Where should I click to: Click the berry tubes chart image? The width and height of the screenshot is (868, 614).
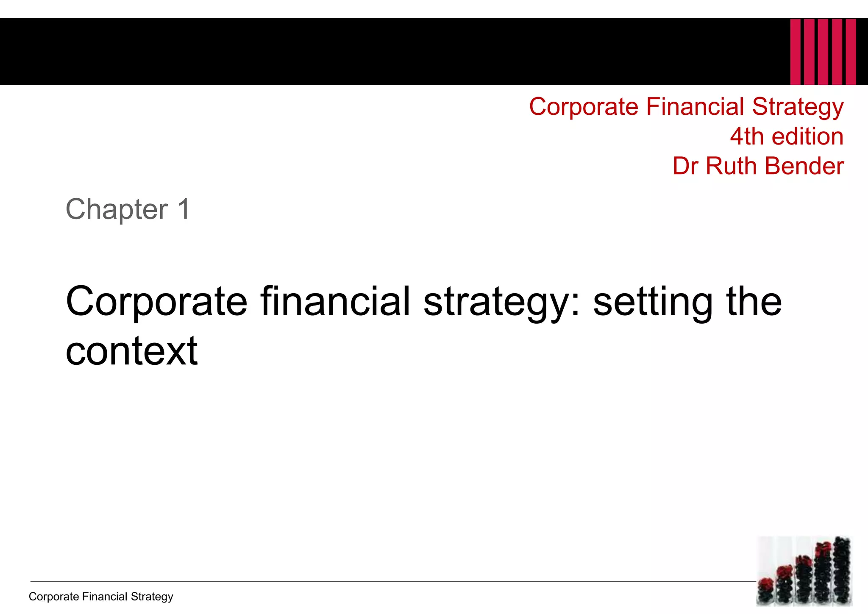804,571
